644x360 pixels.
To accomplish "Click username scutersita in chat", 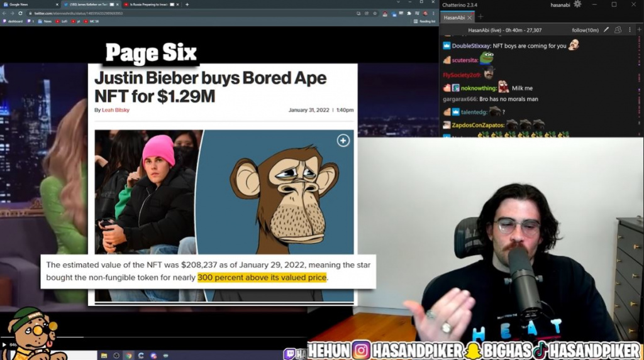I will 465,60.
